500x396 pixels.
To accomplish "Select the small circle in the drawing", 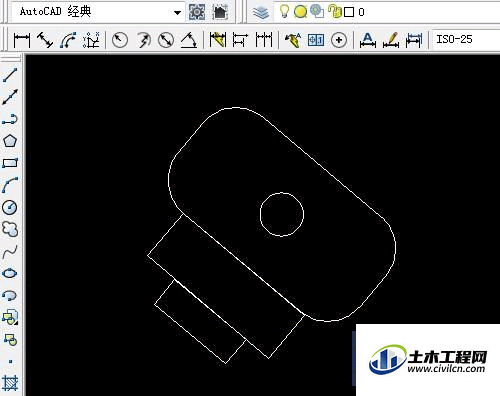I will pos(282,214).
